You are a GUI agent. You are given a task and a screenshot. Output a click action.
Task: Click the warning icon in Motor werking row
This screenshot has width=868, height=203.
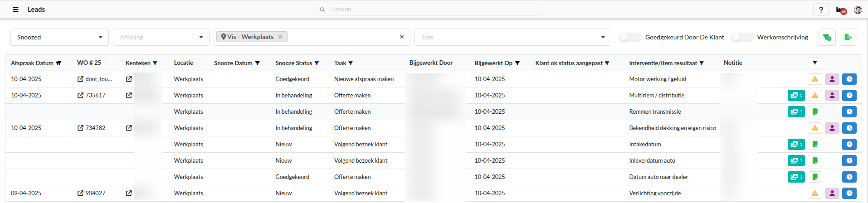click(814, 79)
